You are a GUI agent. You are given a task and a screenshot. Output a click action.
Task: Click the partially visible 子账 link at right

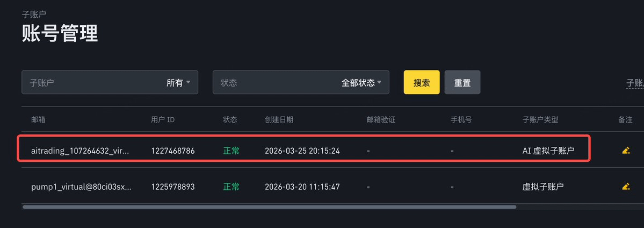click(635, 83)
